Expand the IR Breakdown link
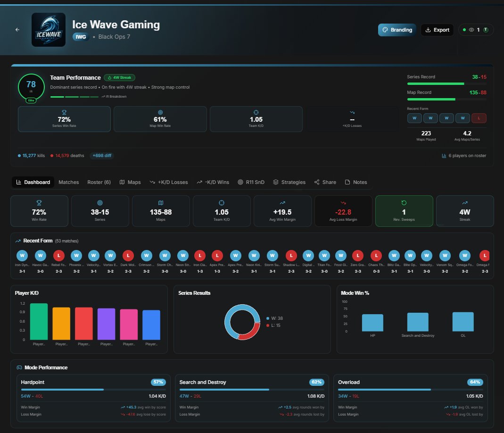This screenshot has width=504, height=433. click(115, 96)
